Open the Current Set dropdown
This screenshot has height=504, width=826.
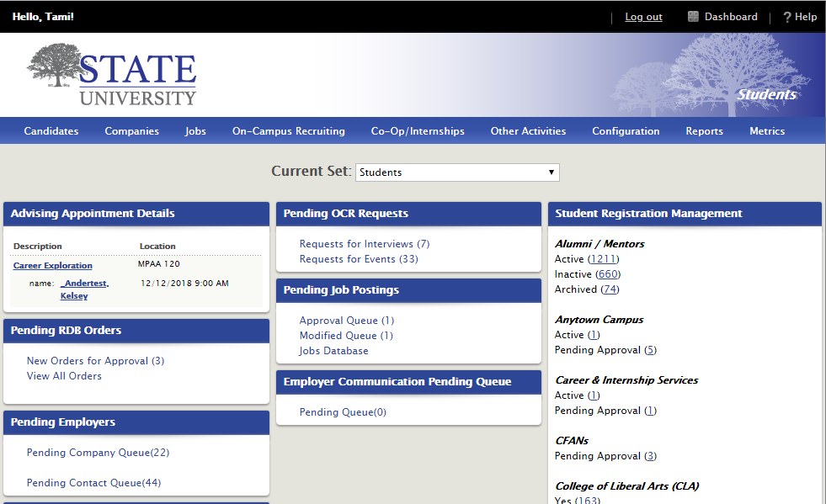[457, 172]
